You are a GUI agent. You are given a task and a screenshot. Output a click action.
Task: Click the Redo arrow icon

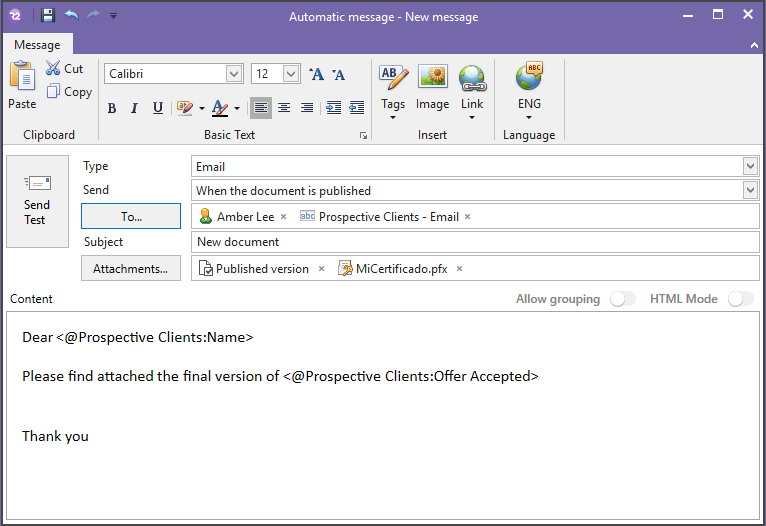coord(93,15)
